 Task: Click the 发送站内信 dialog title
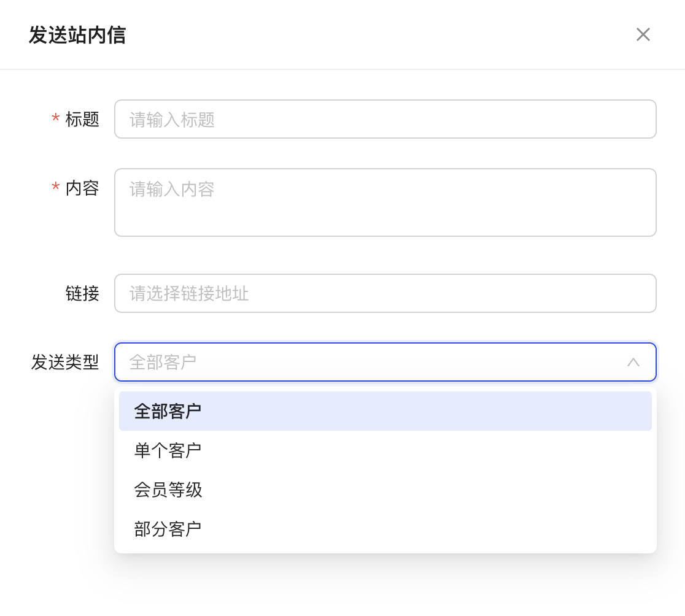click(77, 35)
